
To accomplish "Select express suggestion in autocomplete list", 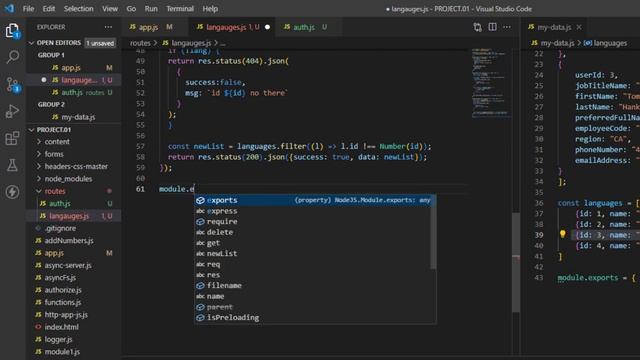I will [x=313, y=211].
